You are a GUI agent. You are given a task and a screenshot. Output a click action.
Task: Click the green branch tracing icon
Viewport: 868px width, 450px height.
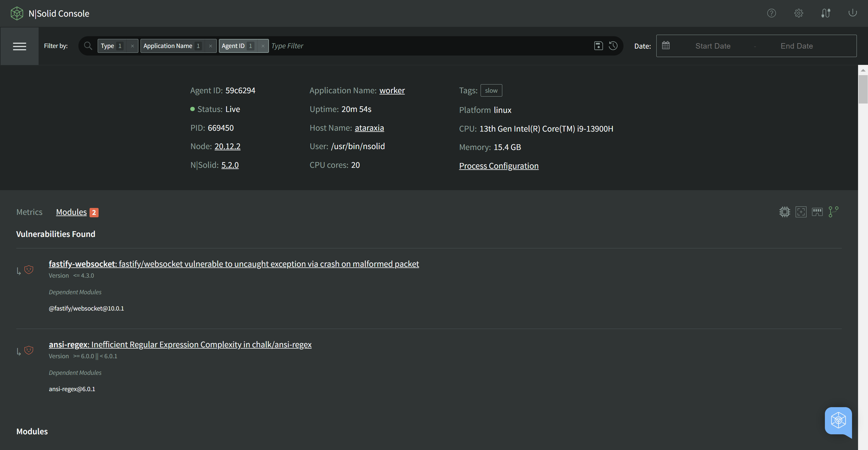833,212
